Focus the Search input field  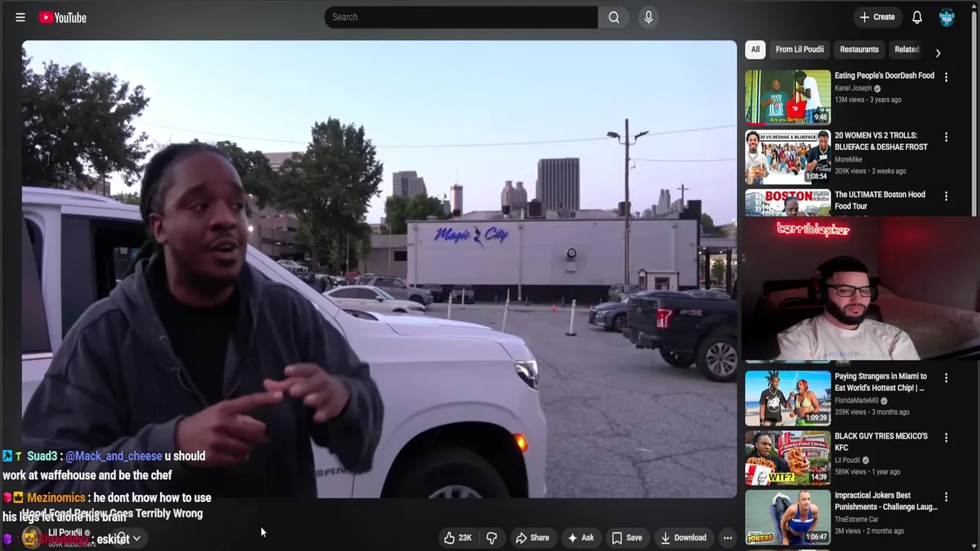click(461, 17)
